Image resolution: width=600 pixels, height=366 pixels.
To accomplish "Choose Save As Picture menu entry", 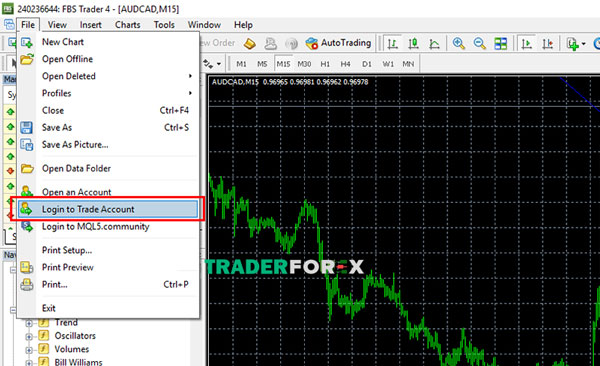I will point(108,144).
